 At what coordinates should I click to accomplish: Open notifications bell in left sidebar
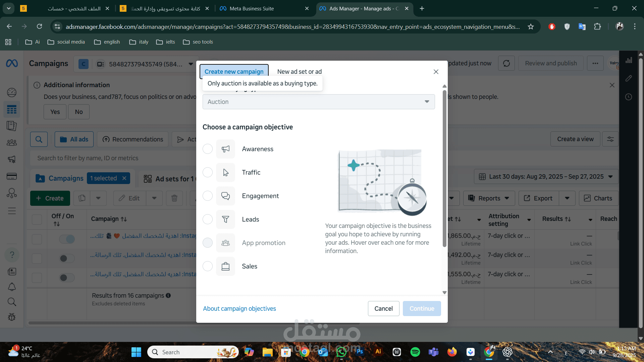tap(12, 287)
